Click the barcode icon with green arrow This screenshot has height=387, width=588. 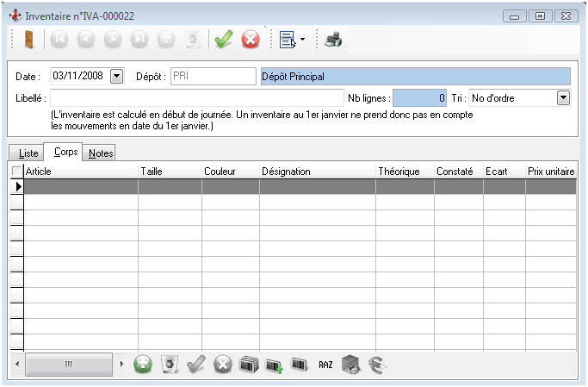(274, 365)
